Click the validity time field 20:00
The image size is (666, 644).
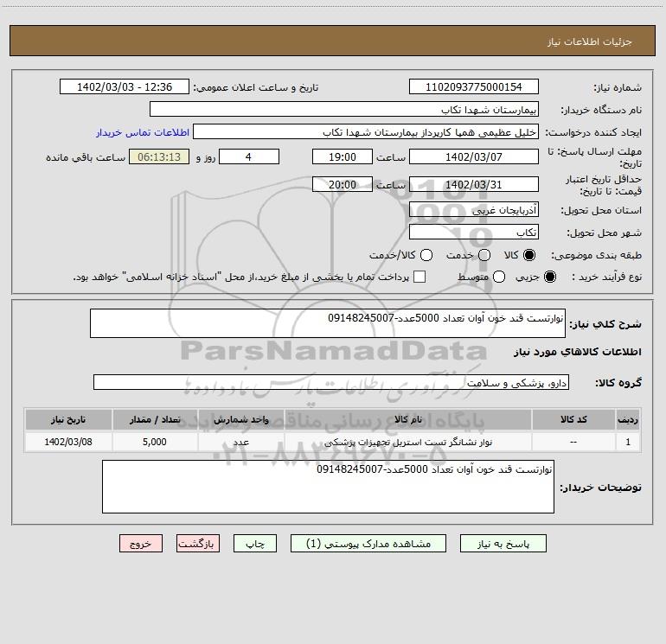click(x=343, y=184)
